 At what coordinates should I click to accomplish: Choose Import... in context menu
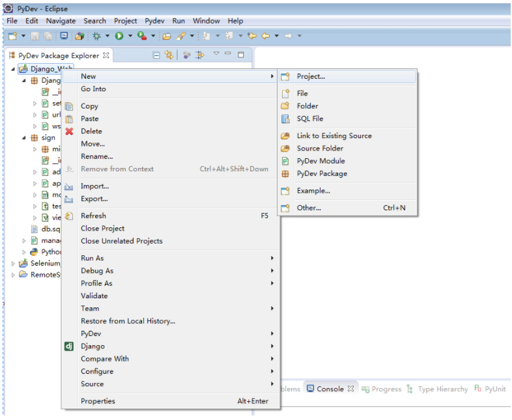[x=170, y=186]
